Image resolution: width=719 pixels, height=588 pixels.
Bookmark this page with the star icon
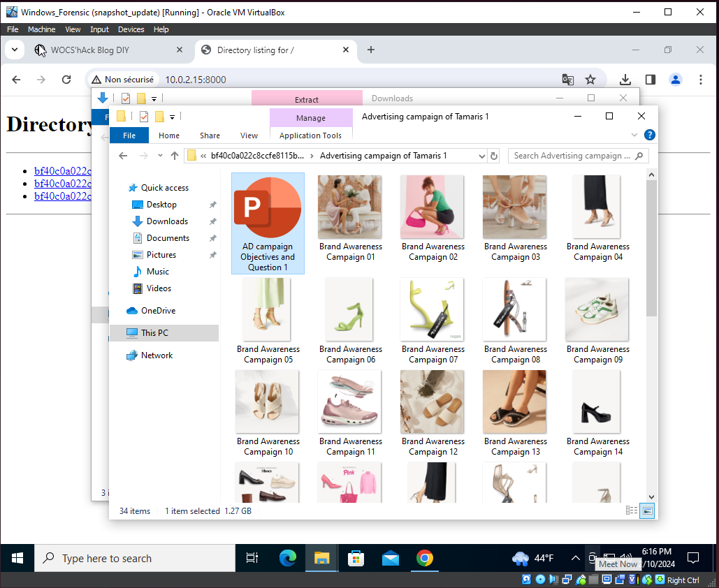[590, 80]
